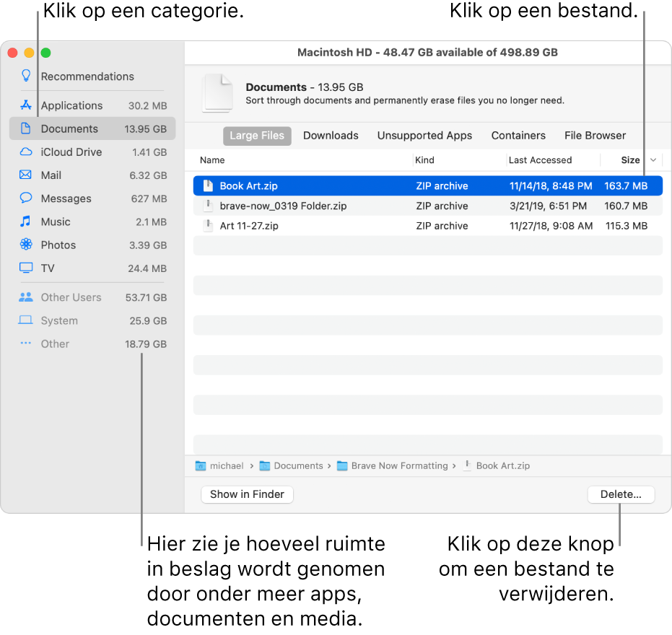Sort by the Size column header
The image size is (672, 635).
[630, 159]
